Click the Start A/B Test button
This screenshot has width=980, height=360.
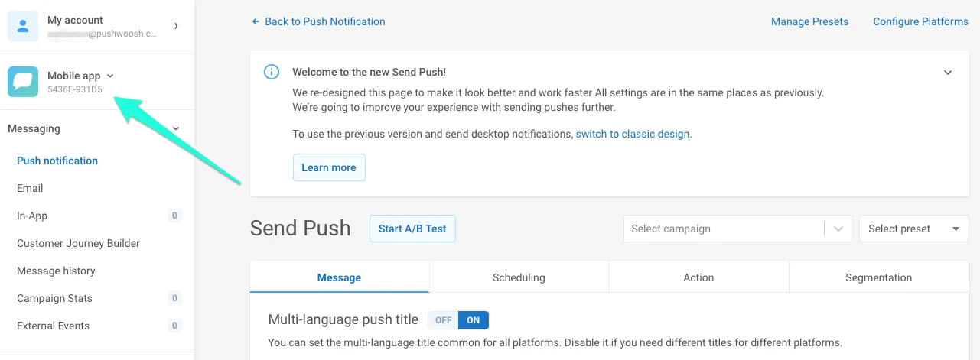pos(412,229)
